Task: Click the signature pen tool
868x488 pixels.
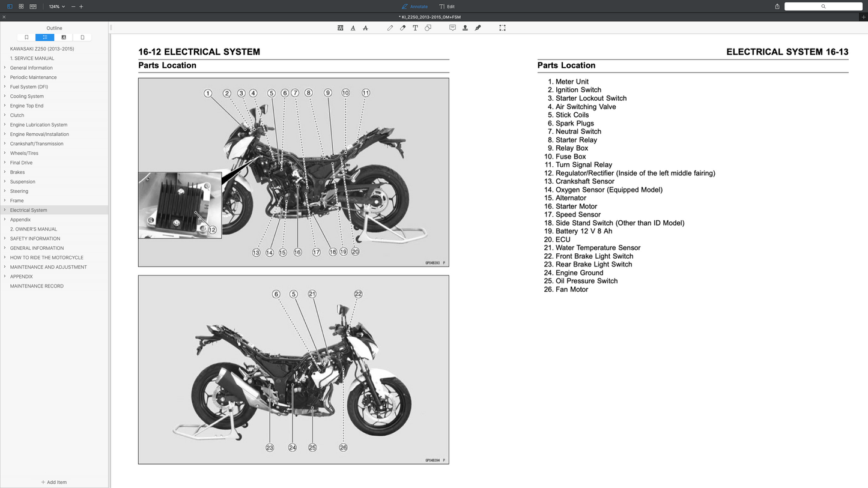Action: (x=478, y=28)
